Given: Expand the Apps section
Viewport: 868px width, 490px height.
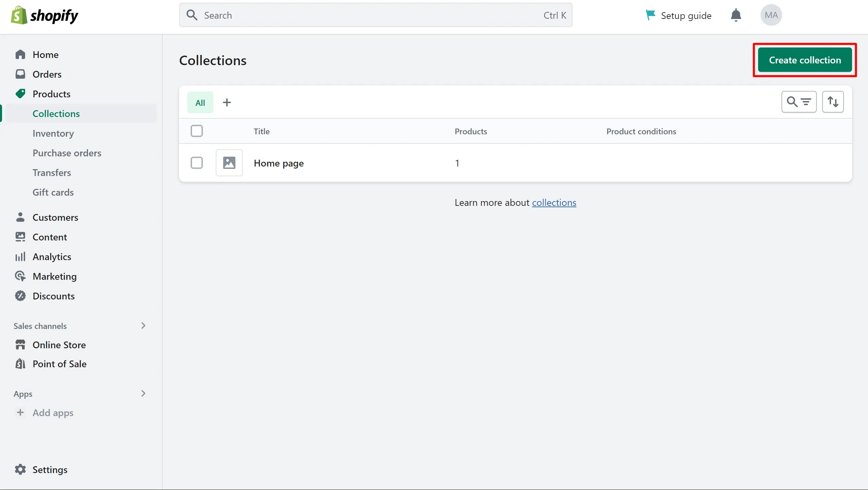Looking at the screenshot, I should (143, 393).
